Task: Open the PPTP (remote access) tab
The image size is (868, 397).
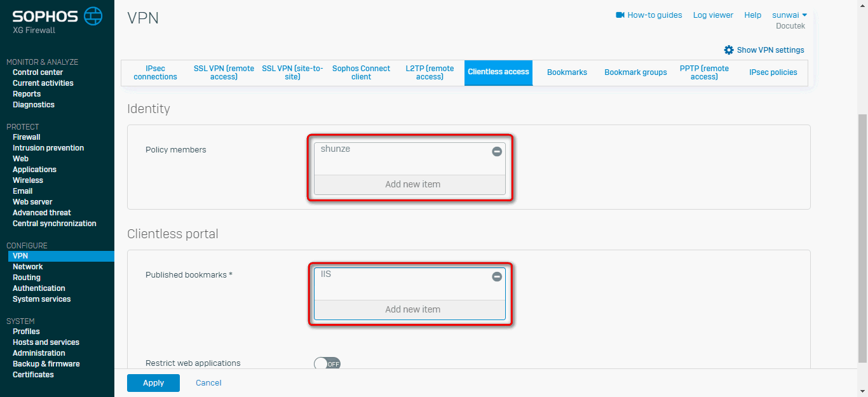Action: tap(704, 72)
